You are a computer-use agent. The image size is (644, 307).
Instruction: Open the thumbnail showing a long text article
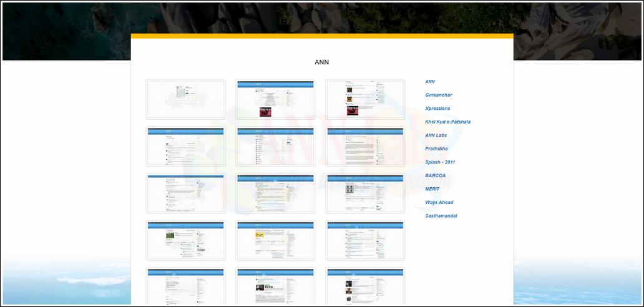(365, 147)
